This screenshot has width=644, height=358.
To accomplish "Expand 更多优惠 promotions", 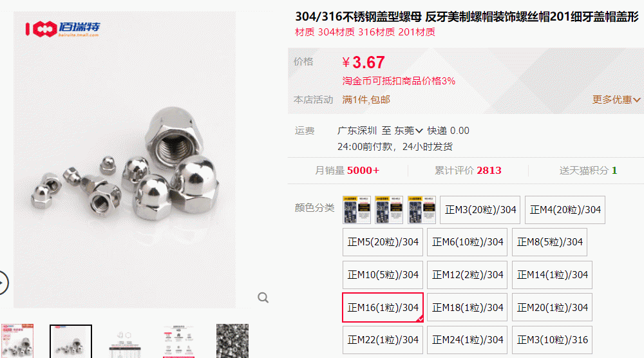I will coord(616,100).
